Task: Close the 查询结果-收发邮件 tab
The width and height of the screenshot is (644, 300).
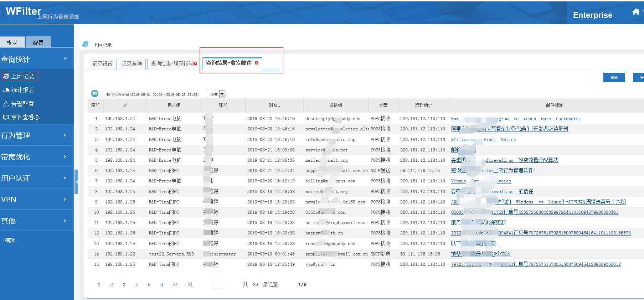Action: pyautogui.click(x=257, y=63)
